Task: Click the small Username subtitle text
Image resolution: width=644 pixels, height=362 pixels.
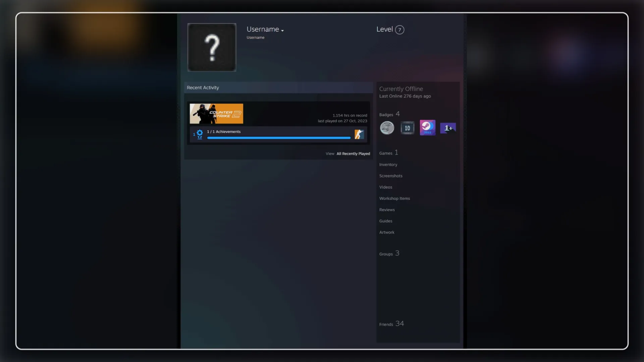Action: tap(256, 38)
